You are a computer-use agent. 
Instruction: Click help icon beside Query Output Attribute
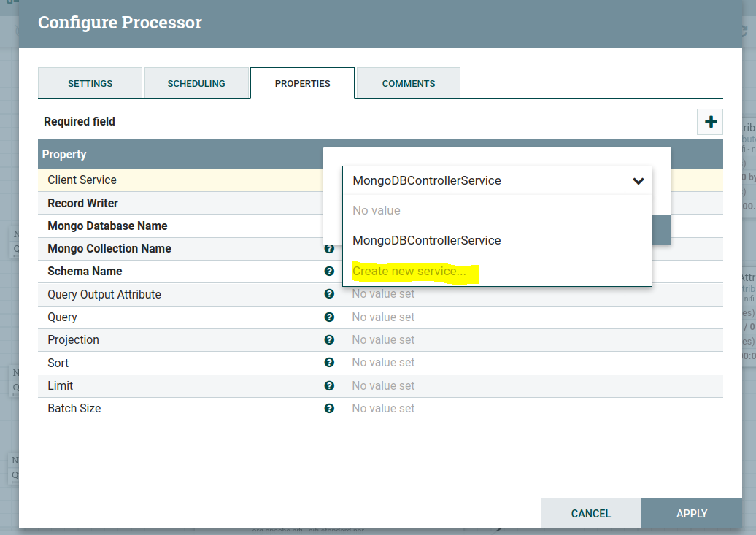coord(329,294)
